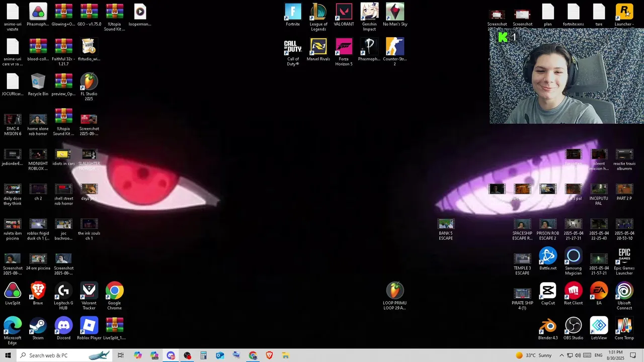Screen dimensions: 644x362
Task: Open Google Chrome desktop shortcut
Action: [x=114, y=296]
